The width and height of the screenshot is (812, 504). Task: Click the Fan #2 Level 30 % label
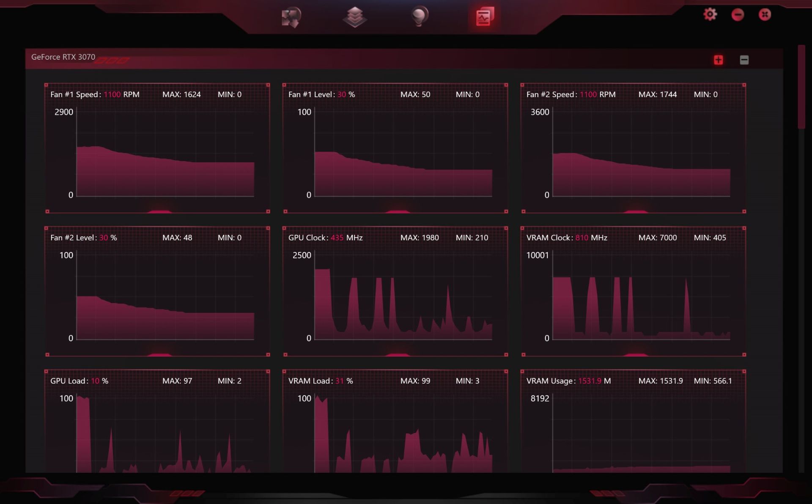coord(83,238)
